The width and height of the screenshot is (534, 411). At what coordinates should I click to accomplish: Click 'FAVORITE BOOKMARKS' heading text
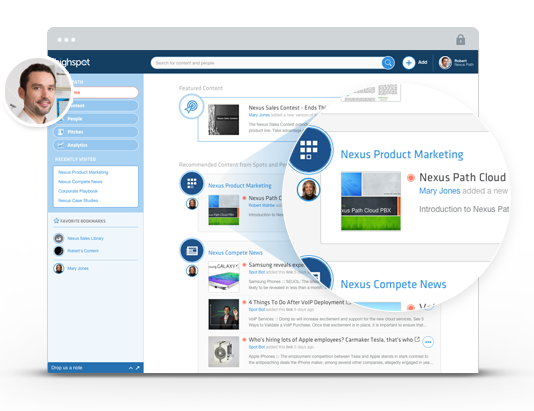click(x=83, y=221)
